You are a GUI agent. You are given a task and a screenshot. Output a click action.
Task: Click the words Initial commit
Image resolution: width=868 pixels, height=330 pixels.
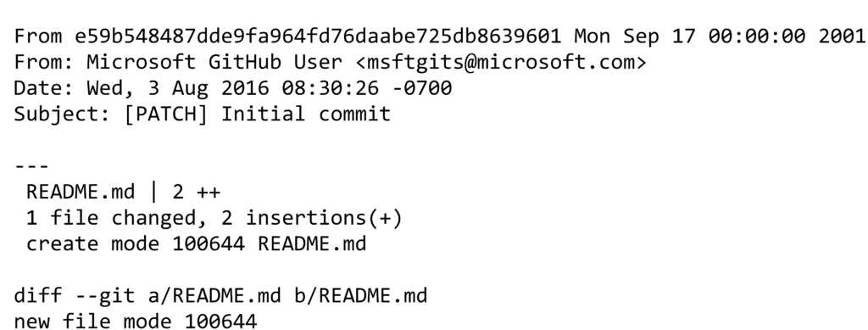coord(306,114)
